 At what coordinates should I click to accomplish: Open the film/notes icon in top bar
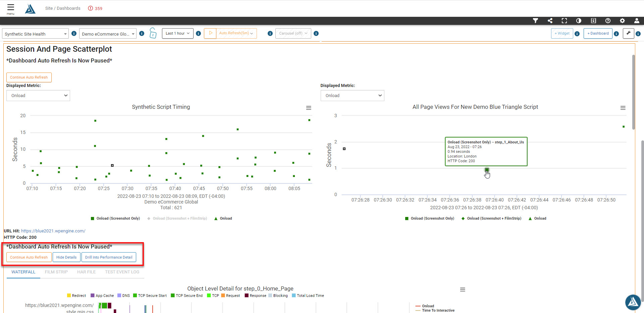pyautogui.click(x=593, y=21)
